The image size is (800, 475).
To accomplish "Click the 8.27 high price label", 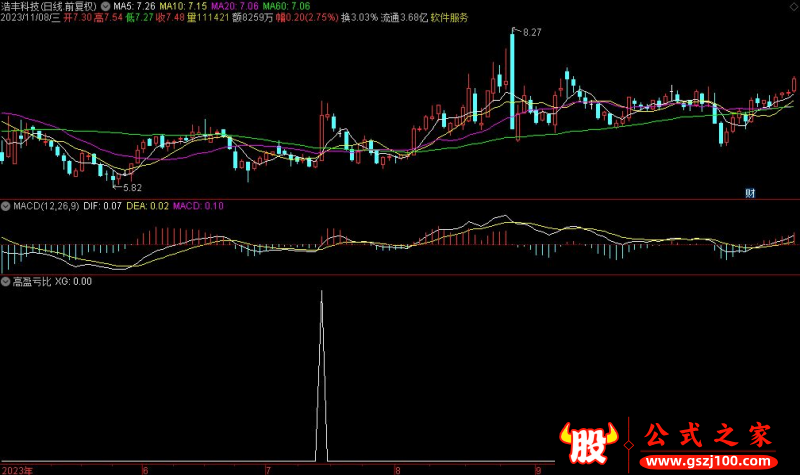I will pyautogui.click(x=532, y=32).
